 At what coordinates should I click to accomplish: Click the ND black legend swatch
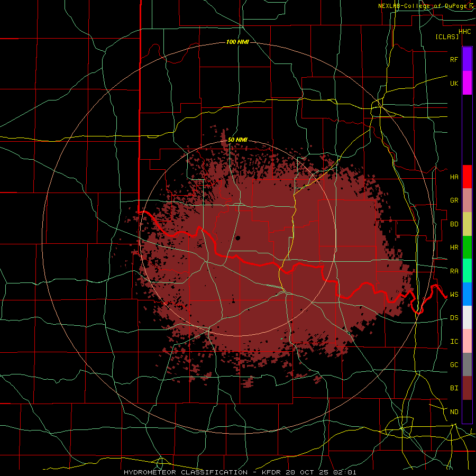467,411
